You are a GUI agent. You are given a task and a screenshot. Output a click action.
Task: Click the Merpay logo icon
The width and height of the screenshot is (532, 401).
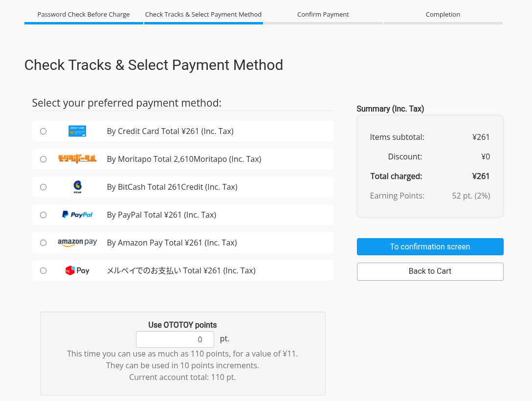(x=77, y=270)
